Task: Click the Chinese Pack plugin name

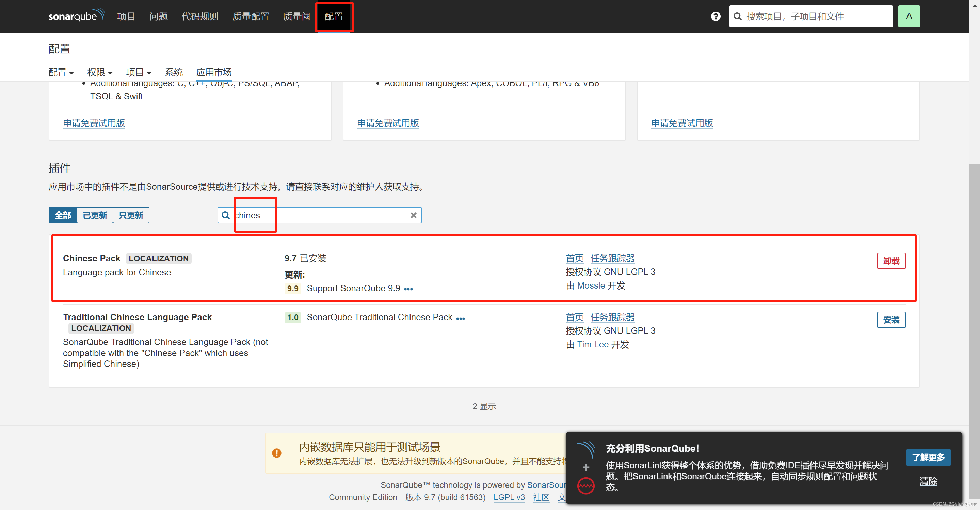Action: coord(92,258)
